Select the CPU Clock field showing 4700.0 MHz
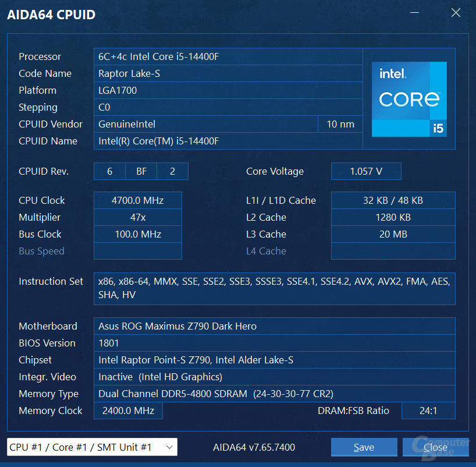Image resolution: width=476 pixels, height=467 pixels. pyautogui.click(x=137, y=200)
